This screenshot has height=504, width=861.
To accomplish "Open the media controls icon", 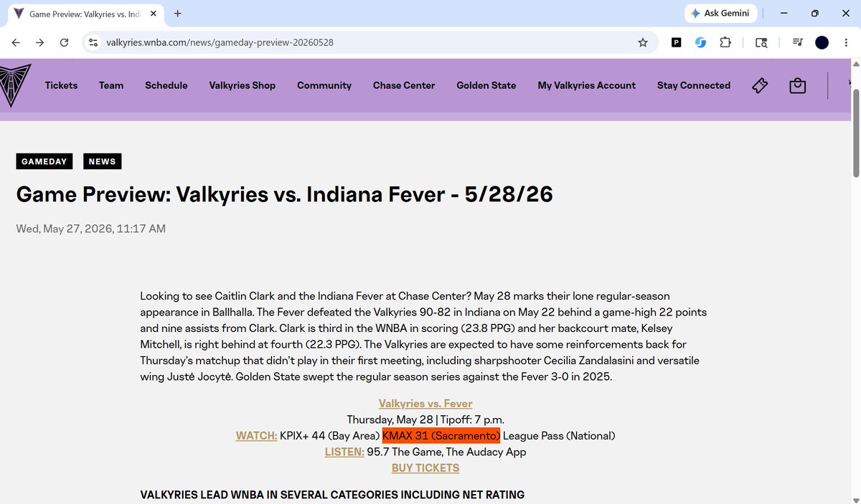I will coord(797,43).
